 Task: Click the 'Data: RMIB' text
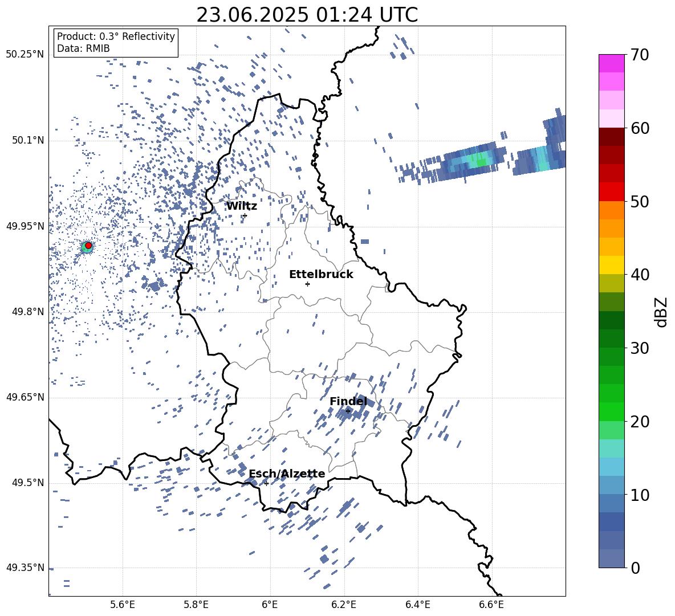(83, 48)
